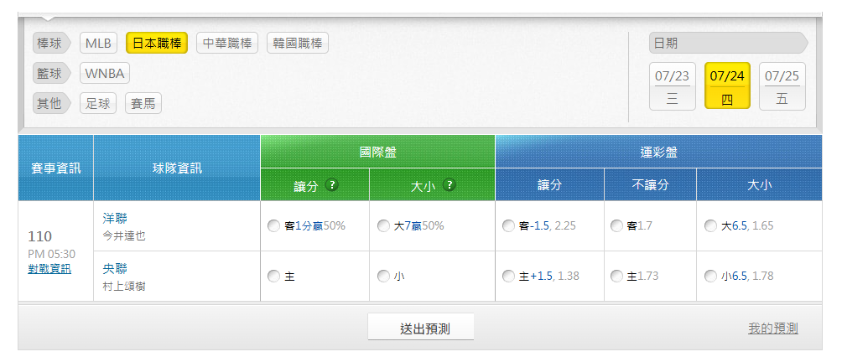Pick the 07/23 三 date
Screen dimensions: 868x362
(673, 86)
